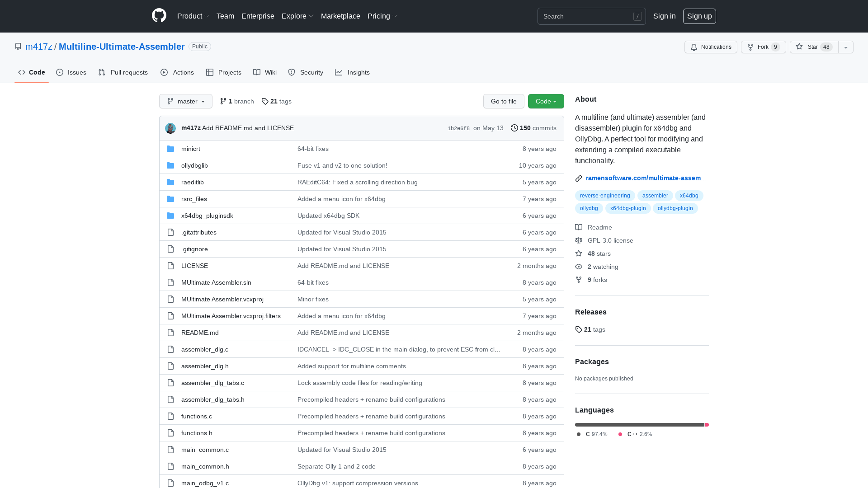
Task: Switch to the Security tab
Action: pyautogui.click(x=306, y=72)
